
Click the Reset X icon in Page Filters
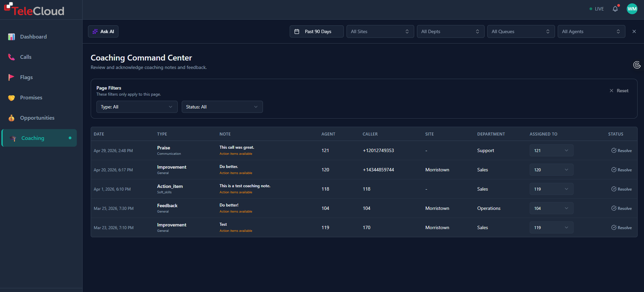pyautogui.click(x=612, y=91)
